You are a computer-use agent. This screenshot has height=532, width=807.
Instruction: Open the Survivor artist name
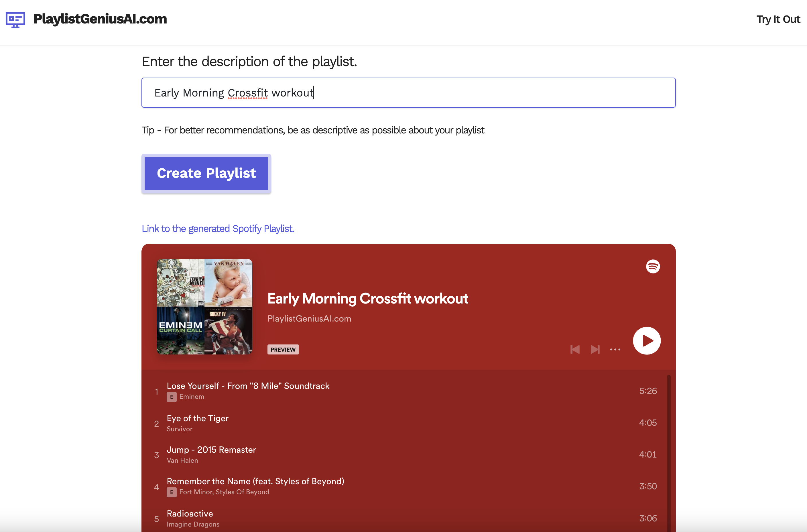click(180, 429)
